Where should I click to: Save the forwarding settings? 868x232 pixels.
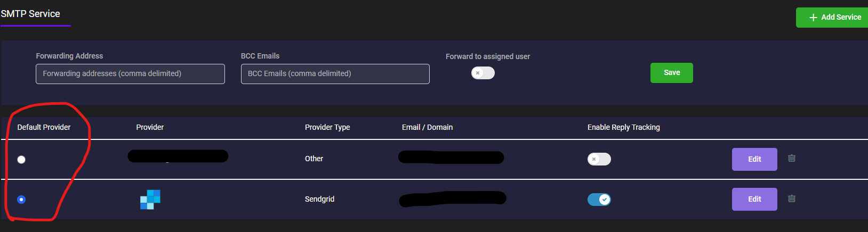[x=672, y=73]
